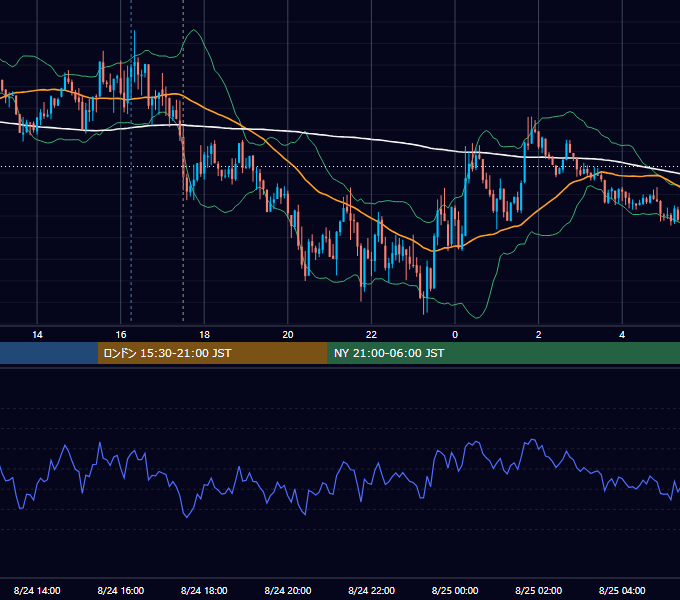Click the 0 hour axis label
The width and height of the screenshot is (680, 600).
pyautogui.click(x=455, y=335)
